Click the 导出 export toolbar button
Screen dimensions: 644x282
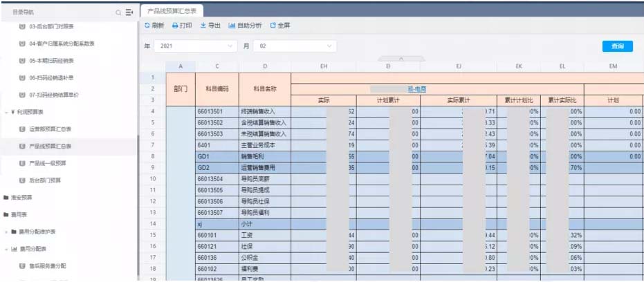[x=210, y=26]
